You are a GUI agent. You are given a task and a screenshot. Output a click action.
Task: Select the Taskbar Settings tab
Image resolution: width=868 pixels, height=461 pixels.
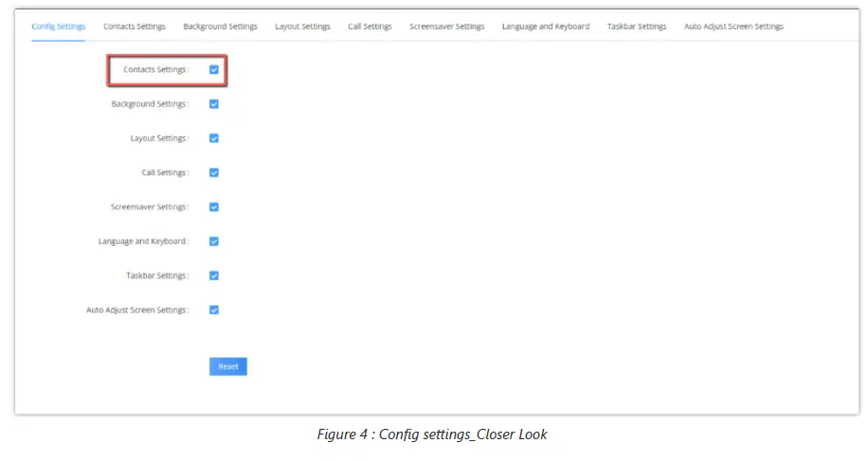(x=637, y=27)
